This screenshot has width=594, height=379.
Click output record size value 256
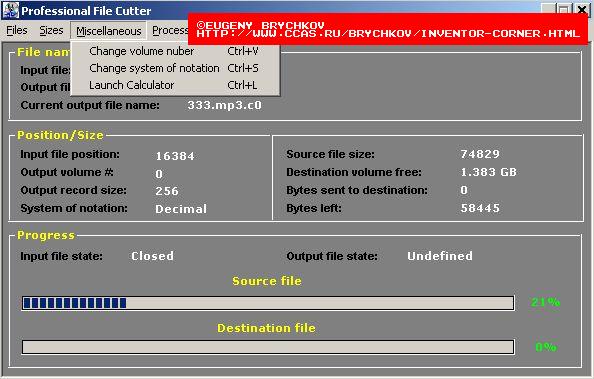(167, 191)
